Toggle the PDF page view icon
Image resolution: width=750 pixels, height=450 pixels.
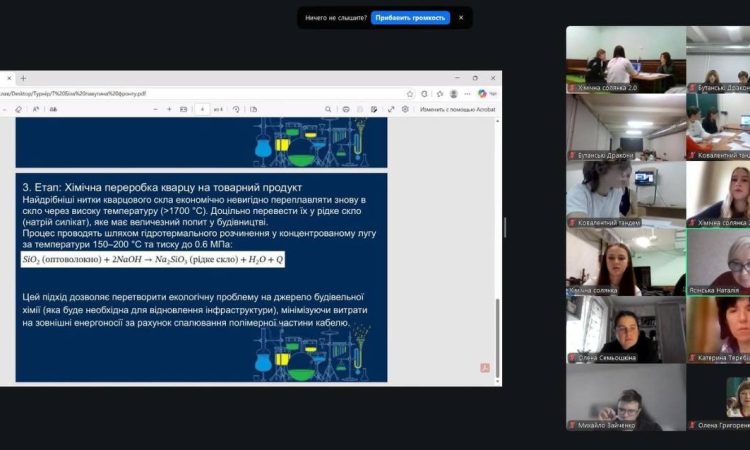pyautogui.click(x=254, y=110)
